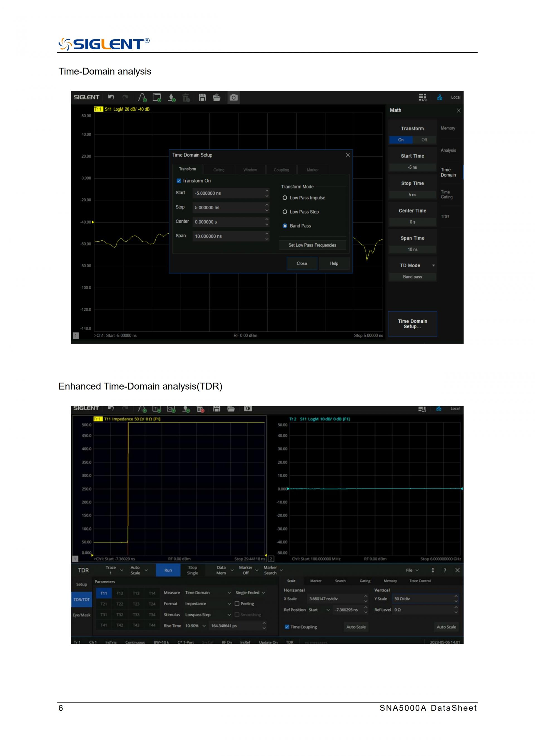The image size is (535, 756).
Task: Open the Window tab in Time Domain Setup
Action: (250, 170)
